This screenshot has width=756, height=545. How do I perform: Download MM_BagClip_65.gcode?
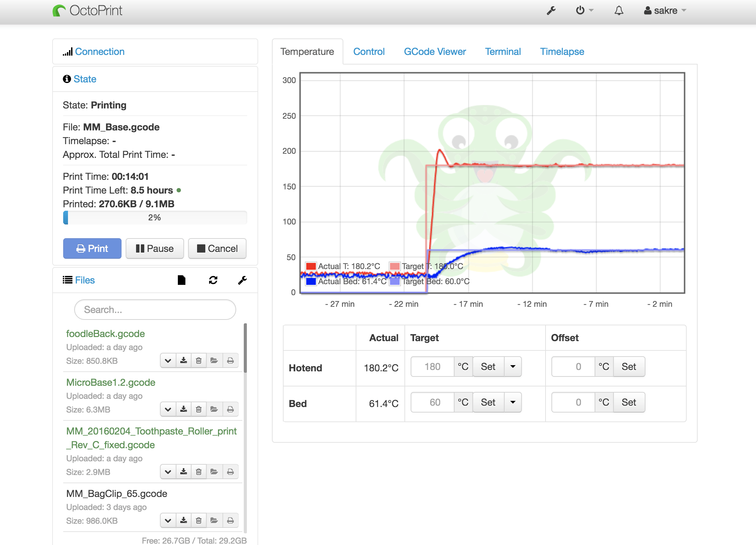(x=184, y=521)
